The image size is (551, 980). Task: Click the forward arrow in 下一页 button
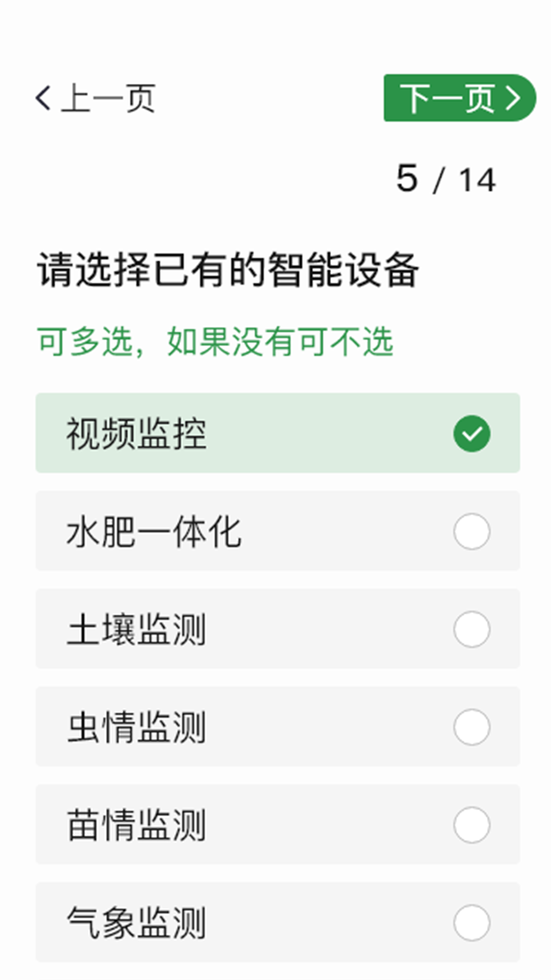click(x=512, y=97)
